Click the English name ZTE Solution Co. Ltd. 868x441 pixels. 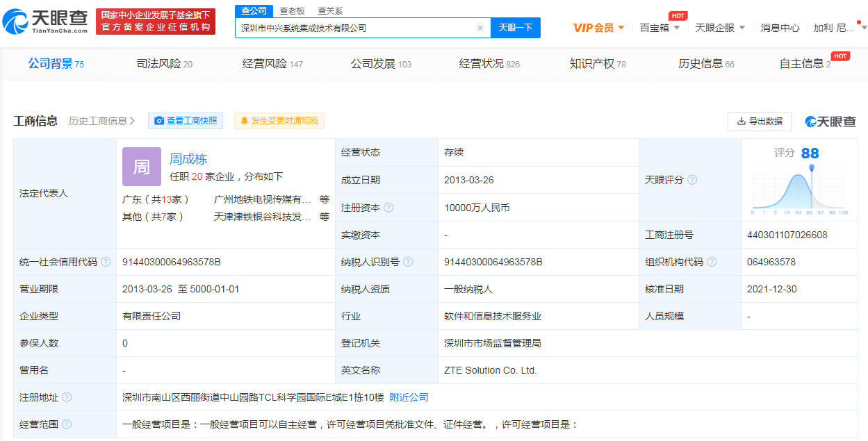coord(491,370)
